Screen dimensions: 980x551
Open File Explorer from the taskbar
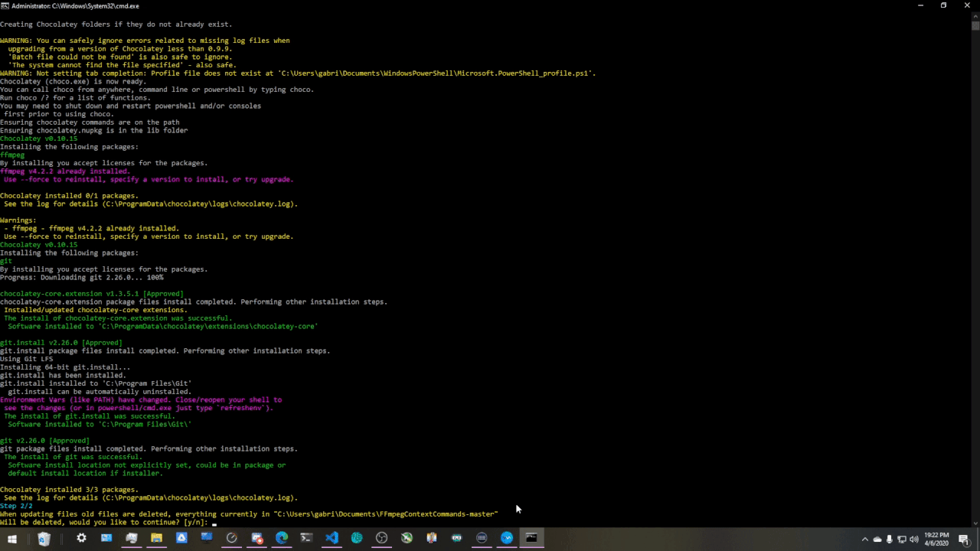[x=156, y=538]
